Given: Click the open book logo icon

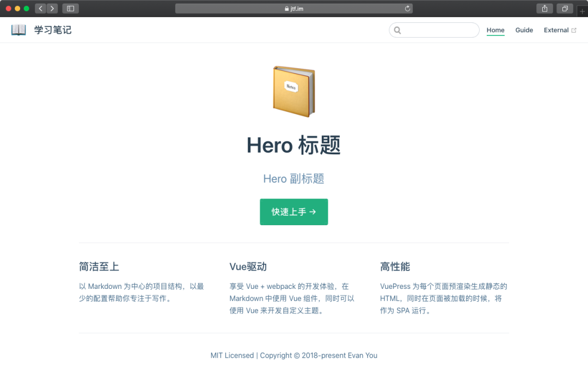Looking at the screenshot, I should point(19,29).
